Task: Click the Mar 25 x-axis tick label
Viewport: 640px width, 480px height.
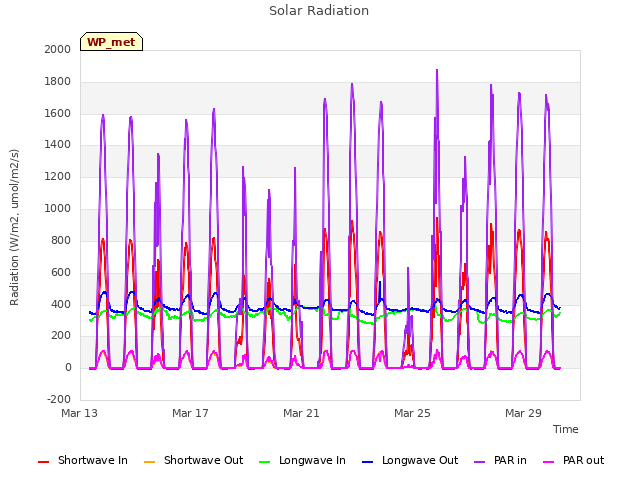Action: point(412,413)
